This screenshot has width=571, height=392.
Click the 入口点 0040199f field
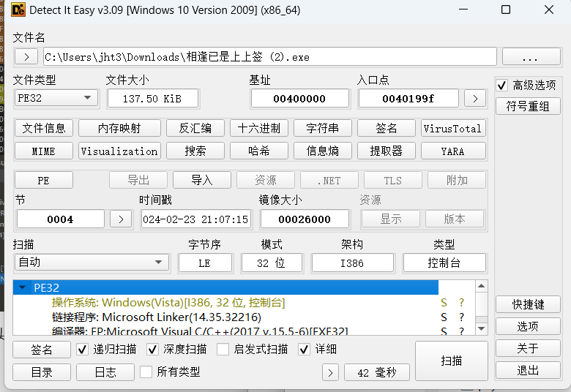(x=408, y=99)
